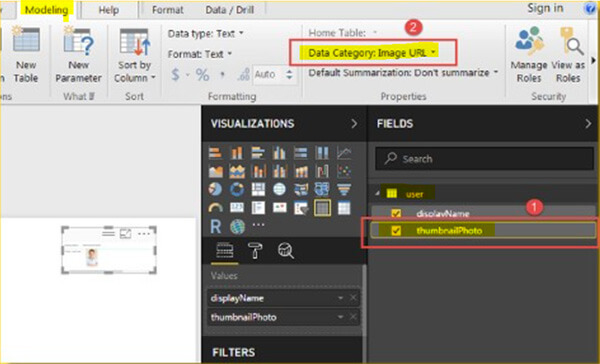This screenshot has height=364, width=600.
Task: Switch to the Modeling ribbon tab
Action: (46, 10)
